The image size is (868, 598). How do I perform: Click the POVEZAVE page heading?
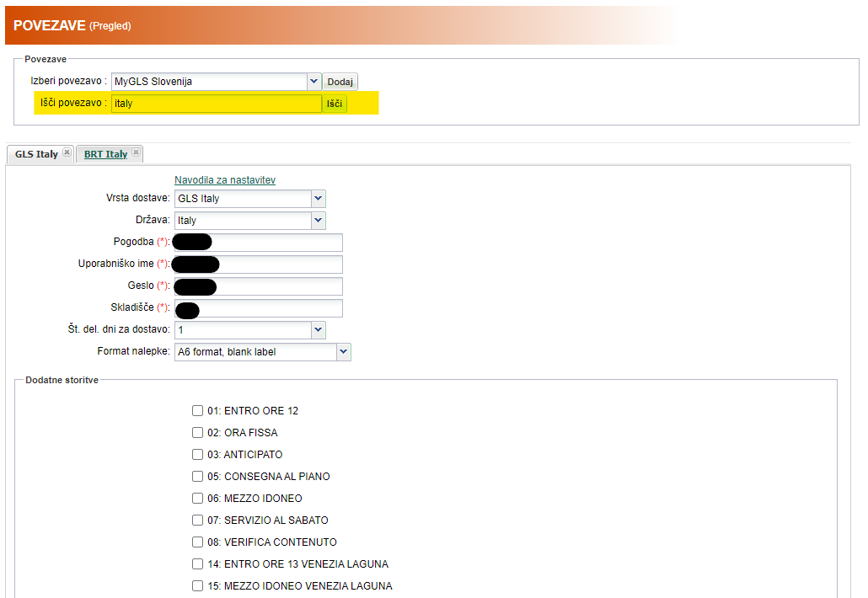click(49, 25)
